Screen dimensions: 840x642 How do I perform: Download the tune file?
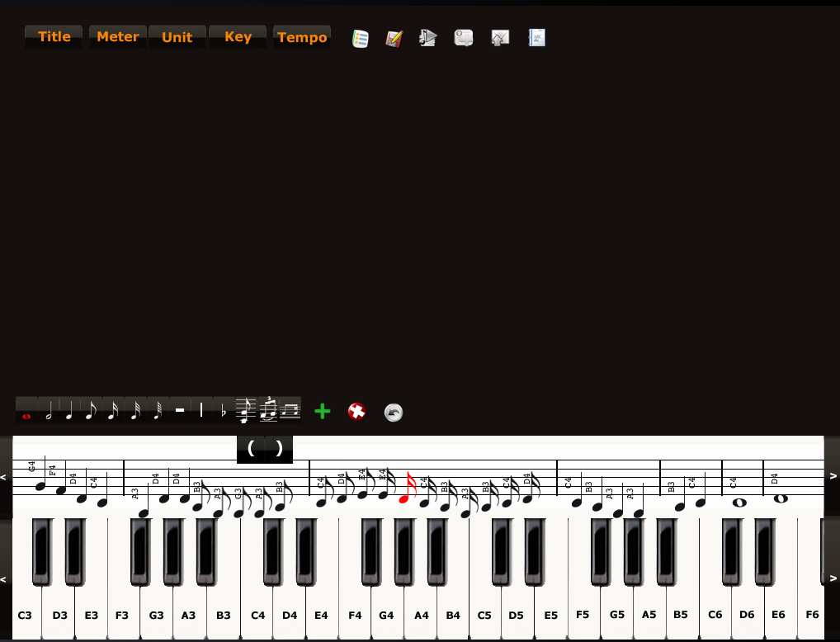tap(463, 38)
